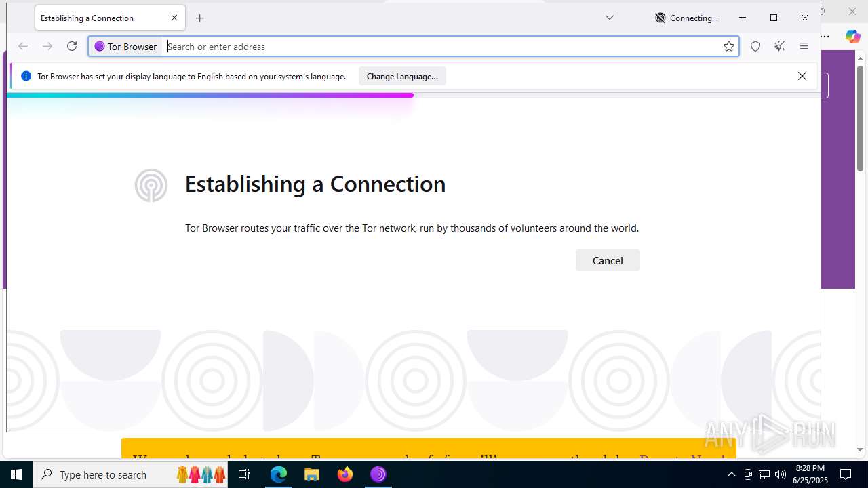The width and height of the screenshot is (868, 488).
Task: Go back one page
Action: tap(23, 46)
